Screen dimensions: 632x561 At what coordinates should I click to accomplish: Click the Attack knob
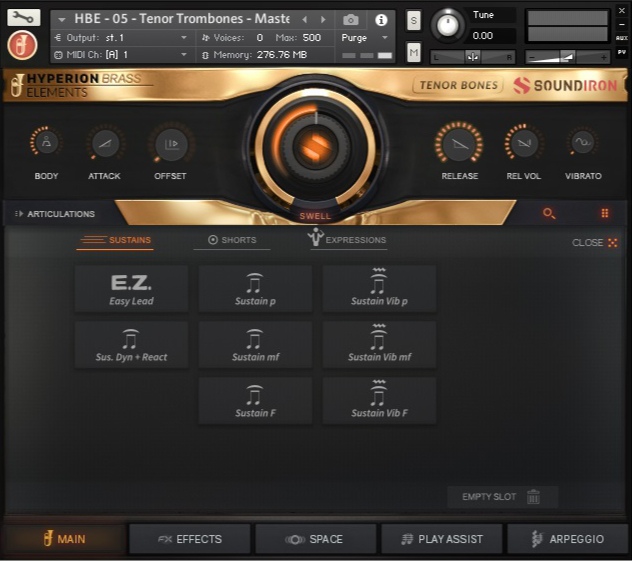(x=105, y=143)
